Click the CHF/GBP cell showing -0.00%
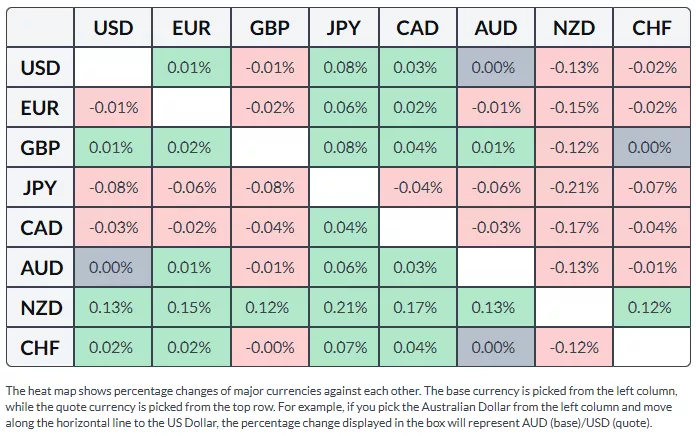696x436 pixels. pyautogui.click(x=269, y=348)
